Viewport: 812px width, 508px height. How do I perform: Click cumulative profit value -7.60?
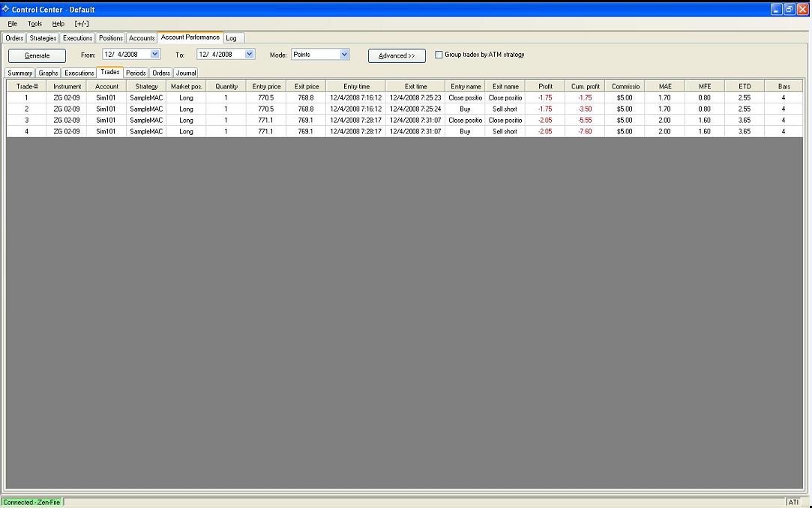tap(585, 132)
